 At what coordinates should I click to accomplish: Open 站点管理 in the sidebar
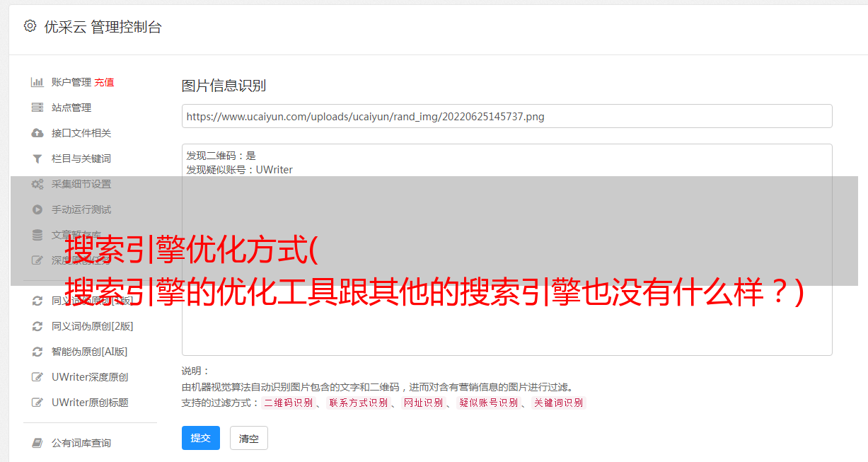point(71,108)
